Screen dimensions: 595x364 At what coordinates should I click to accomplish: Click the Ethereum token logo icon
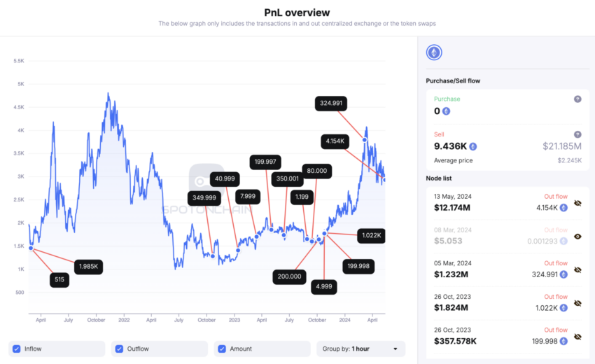tap(434, 52)
